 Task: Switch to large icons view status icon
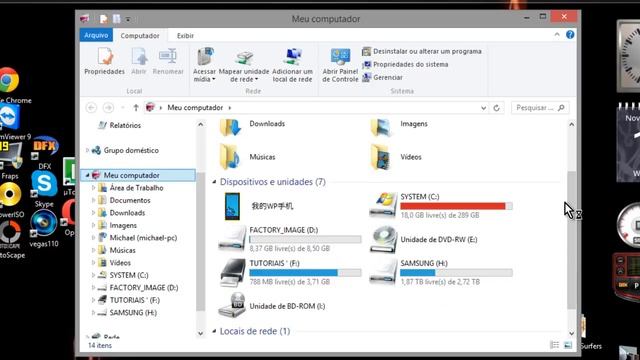(568, 345)
